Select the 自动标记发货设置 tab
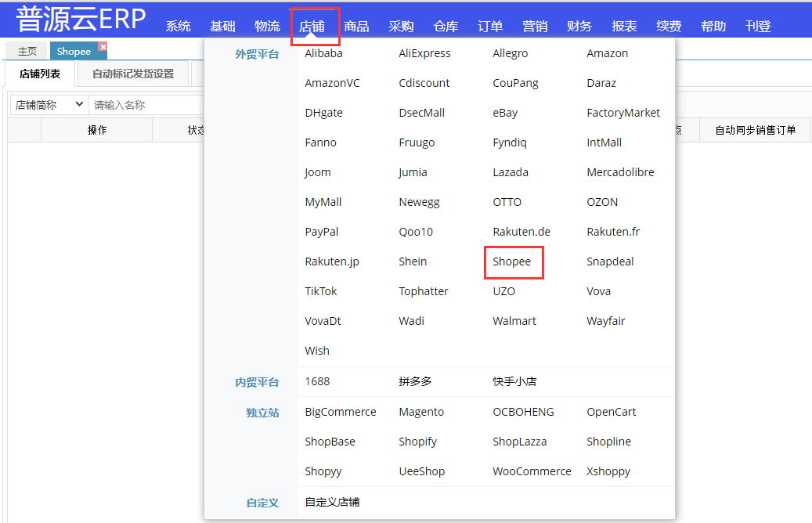The width and height of the screenshot is (812, 523). click(x=133, y=74)
